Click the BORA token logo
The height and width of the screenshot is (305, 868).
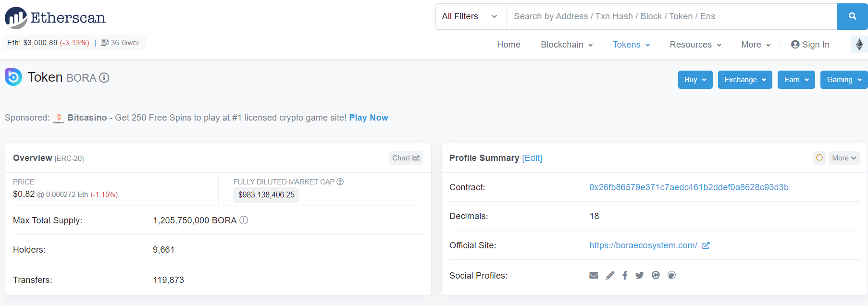13,77
